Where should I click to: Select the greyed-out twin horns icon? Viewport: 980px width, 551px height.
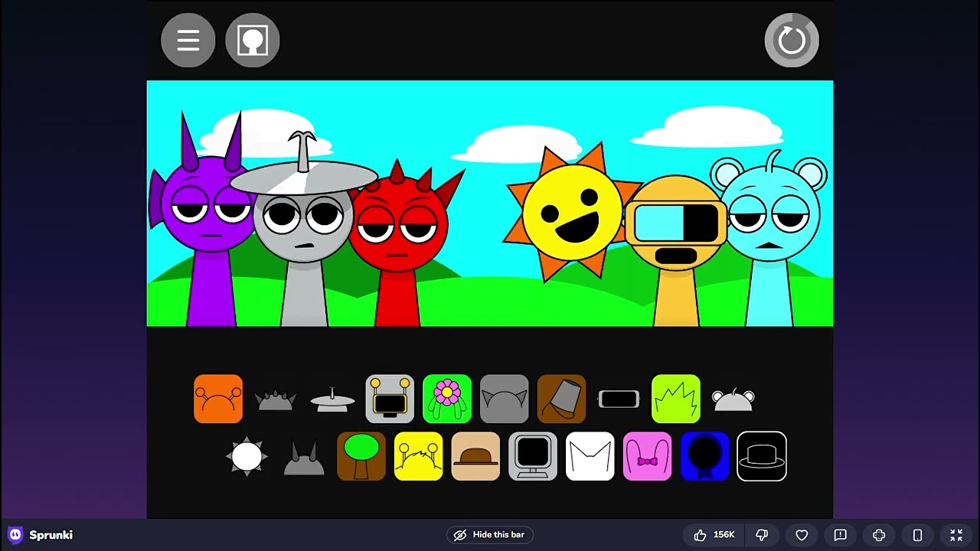click(x=304, y=457)
